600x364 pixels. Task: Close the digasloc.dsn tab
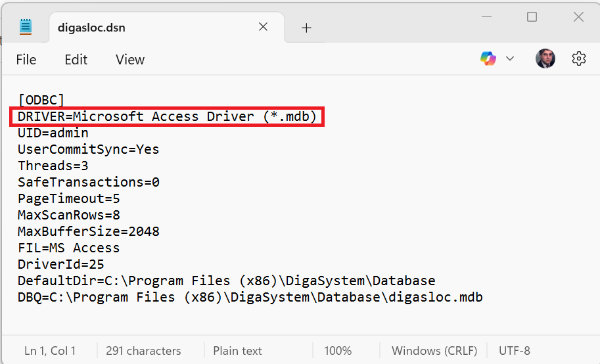pos(263,27)
